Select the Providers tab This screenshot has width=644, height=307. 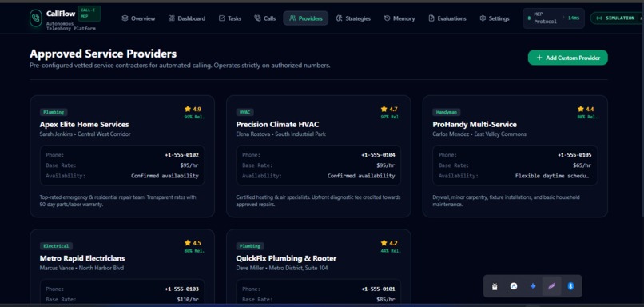(305, 18)
